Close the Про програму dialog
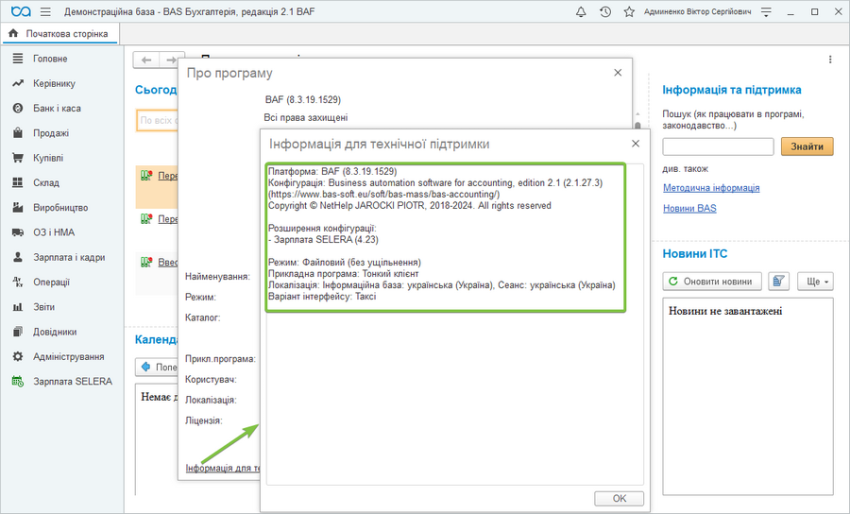Image resolution: width=850 pixels, height=514 pixels. (617, 73)
